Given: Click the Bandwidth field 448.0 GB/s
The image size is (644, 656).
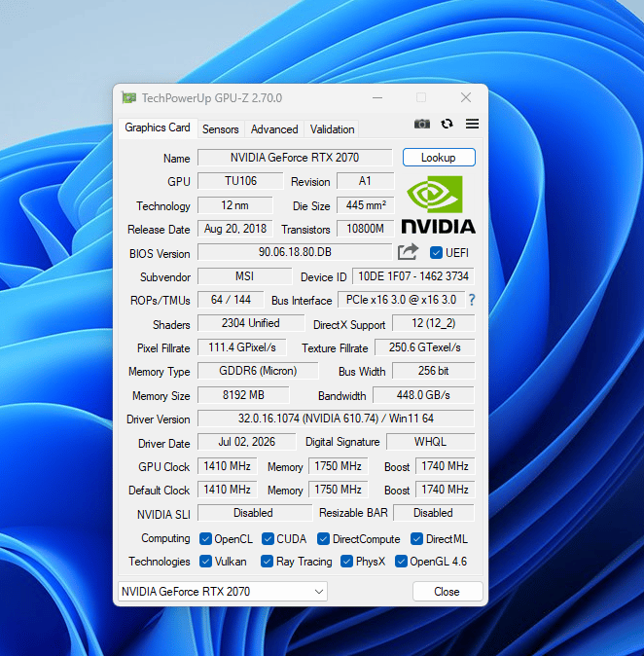Looking at the screenshot, I should tap(423, 395).
